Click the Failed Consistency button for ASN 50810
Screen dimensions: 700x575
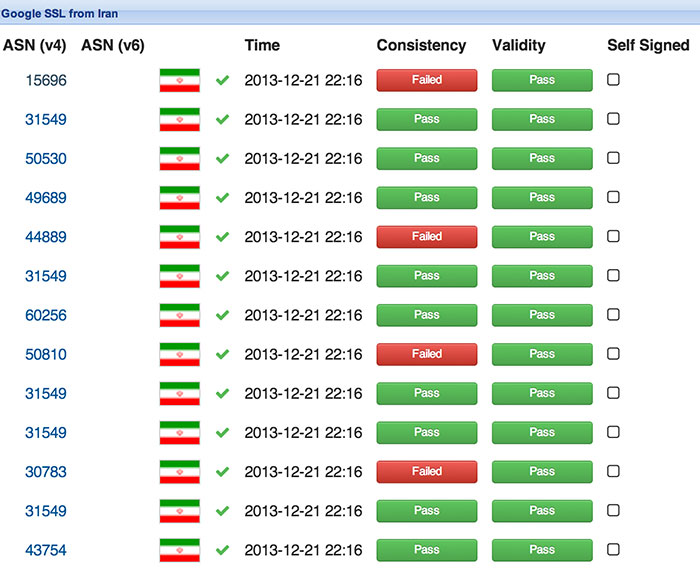(427, 354)
